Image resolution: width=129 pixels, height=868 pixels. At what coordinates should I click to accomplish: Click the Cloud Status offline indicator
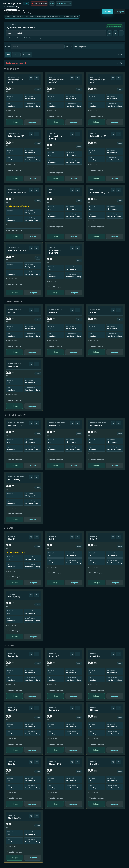[x=39, y=3]
